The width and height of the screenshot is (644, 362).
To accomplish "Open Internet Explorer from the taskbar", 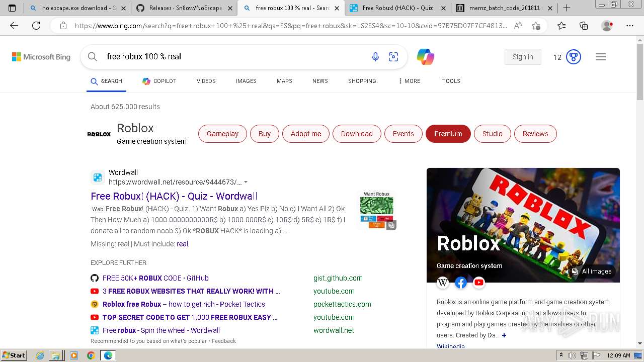I will coord(40,355).
